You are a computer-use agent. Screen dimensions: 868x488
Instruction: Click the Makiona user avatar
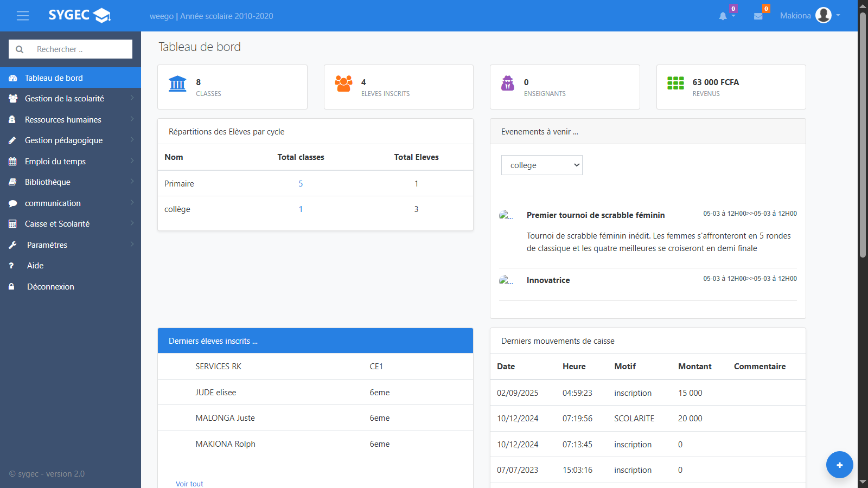point(823,15)
